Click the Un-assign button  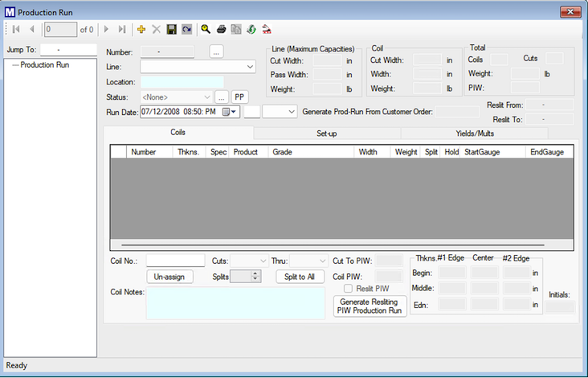169,277
